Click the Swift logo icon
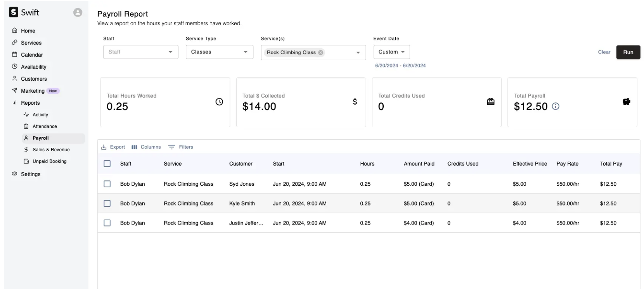This screenshot has width=644, height=294. tap(14, 12)
